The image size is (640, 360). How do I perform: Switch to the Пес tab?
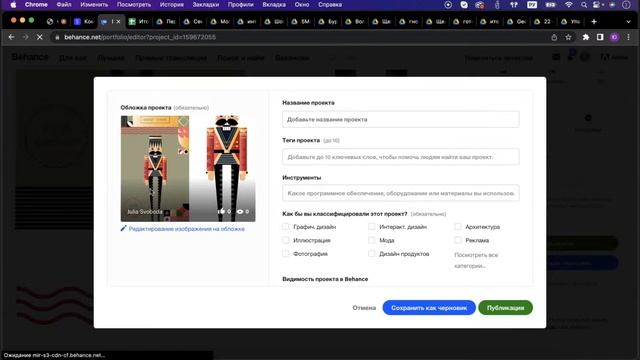(x=165, y=22)
